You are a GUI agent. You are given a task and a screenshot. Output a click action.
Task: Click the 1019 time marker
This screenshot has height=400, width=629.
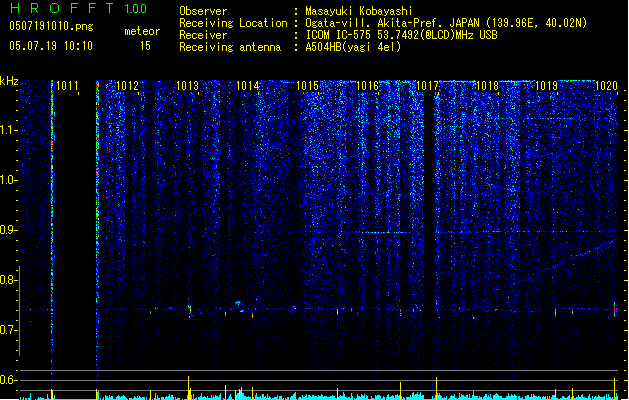tap(546, 86)
